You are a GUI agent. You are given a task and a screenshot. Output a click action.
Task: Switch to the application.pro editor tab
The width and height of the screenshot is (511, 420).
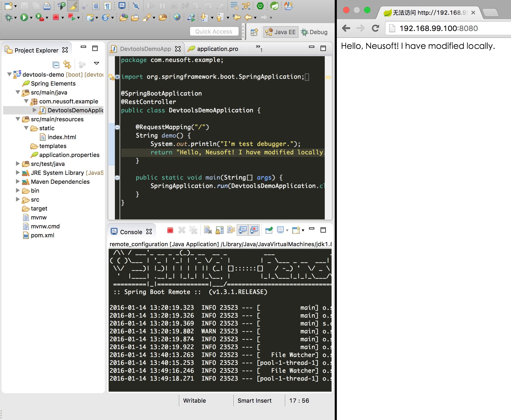click(217, 49)
